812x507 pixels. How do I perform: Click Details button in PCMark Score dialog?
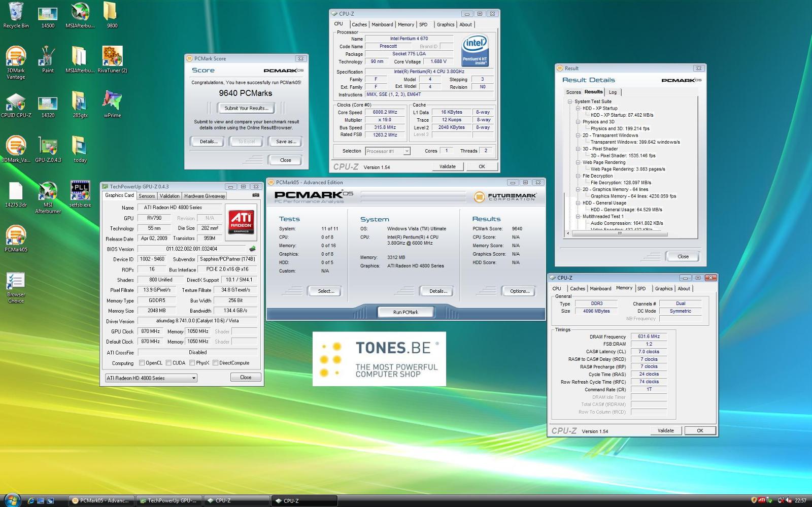[x=208, y=142]
